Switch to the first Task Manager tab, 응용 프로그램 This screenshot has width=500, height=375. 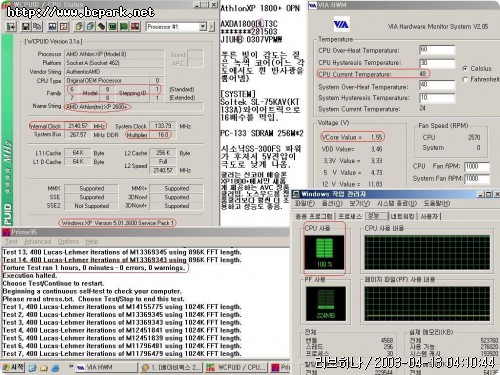(x=314, y=217)
